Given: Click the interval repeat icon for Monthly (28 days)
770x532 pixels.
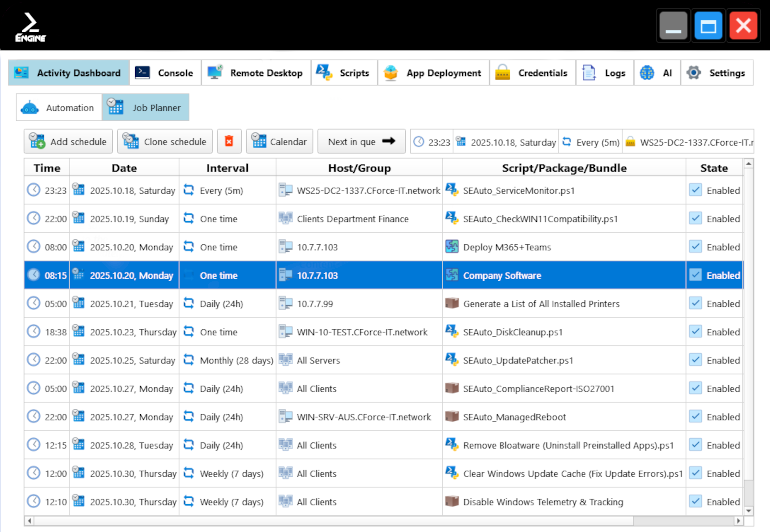Looking at the screenshot, I should coord(188,360).
